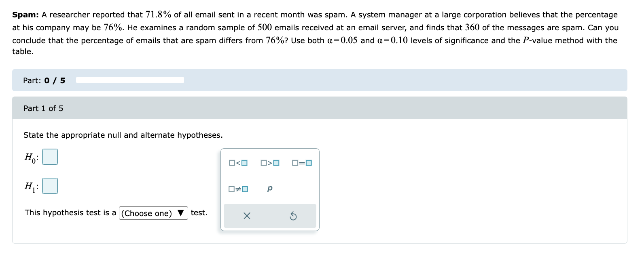Select the less-than inequality symbol

point(238,163)
